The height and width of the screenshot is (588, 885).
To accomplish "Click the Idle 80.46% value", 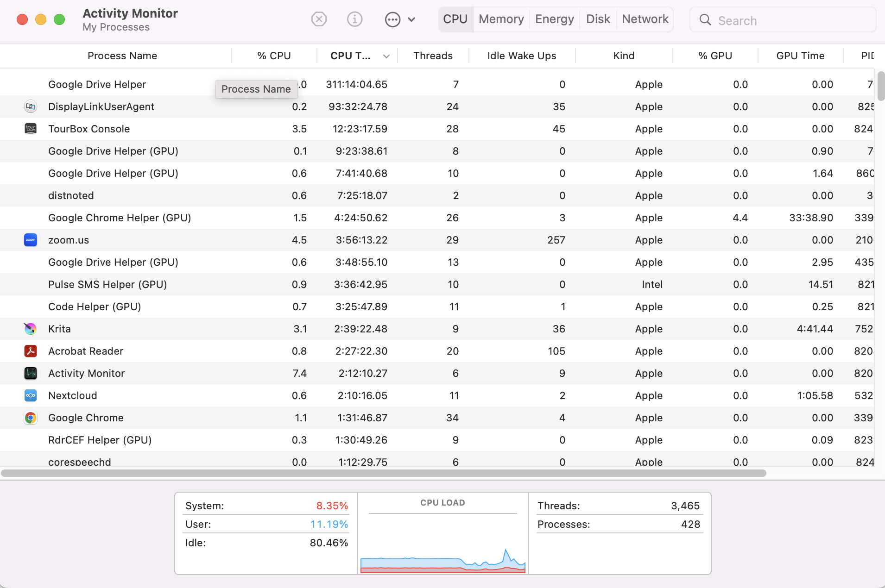I will pyautogui.click(x=329, y=543).
